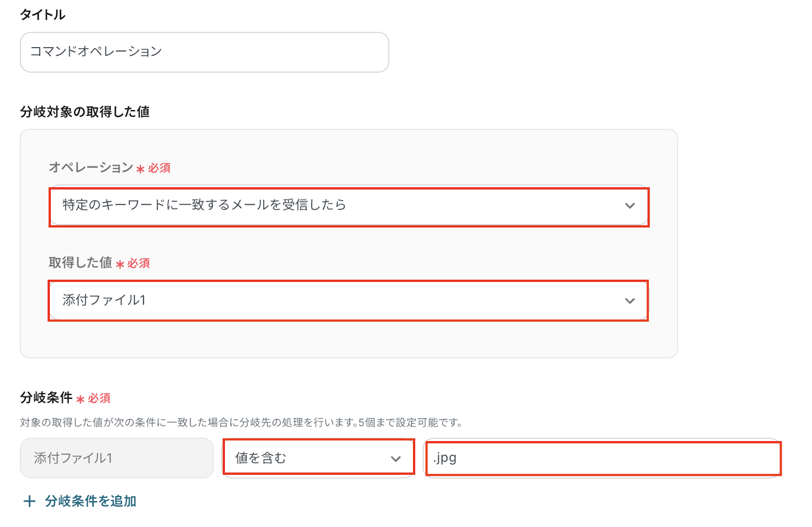Click the chevron arrow on the 取得した値 dropdown
Viewport: 812px width, 527px height.
coord(630,301)
